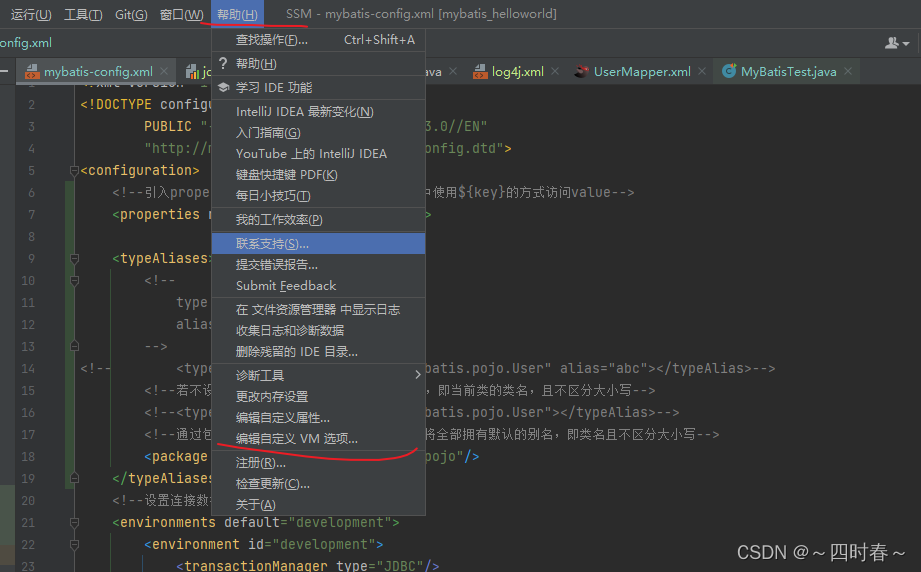Click the onfig.xml breadcrumb
Image resolution: width=921 pixels, height=572 pixels.
coord(26,43)
